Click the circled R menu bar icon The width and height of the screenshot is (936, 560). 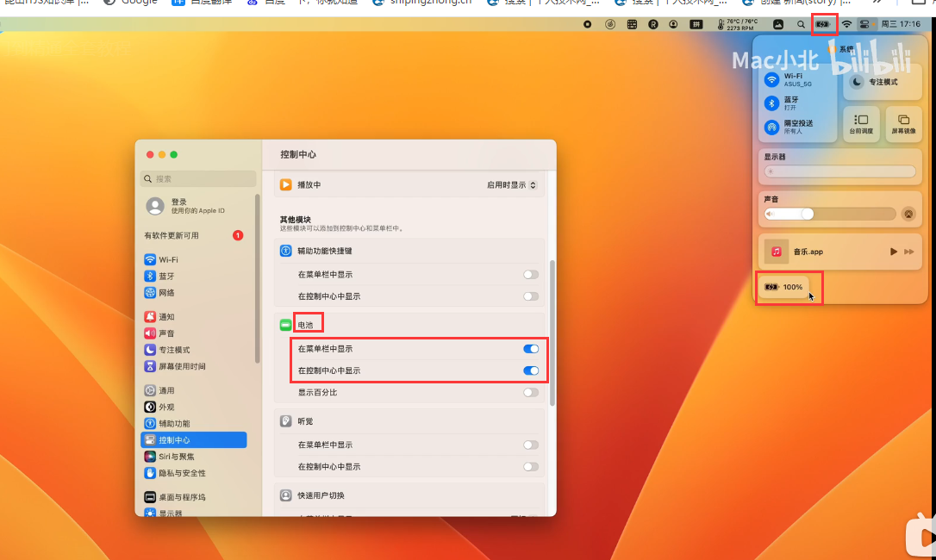pyautogui.click(x=653, y=24)
